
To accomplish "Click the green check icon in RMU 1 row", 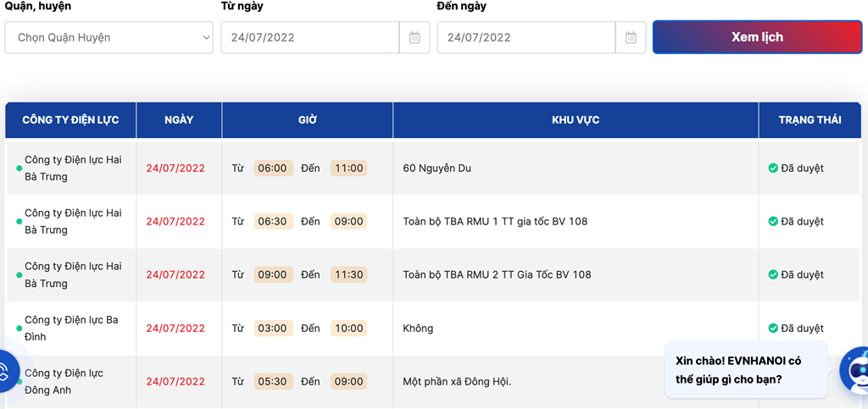I will pos(773,221).
